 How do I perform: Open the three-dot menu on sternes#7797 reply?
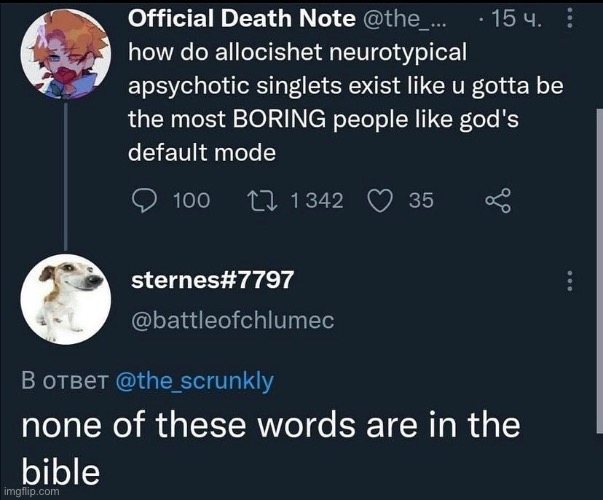coord(570,281)
